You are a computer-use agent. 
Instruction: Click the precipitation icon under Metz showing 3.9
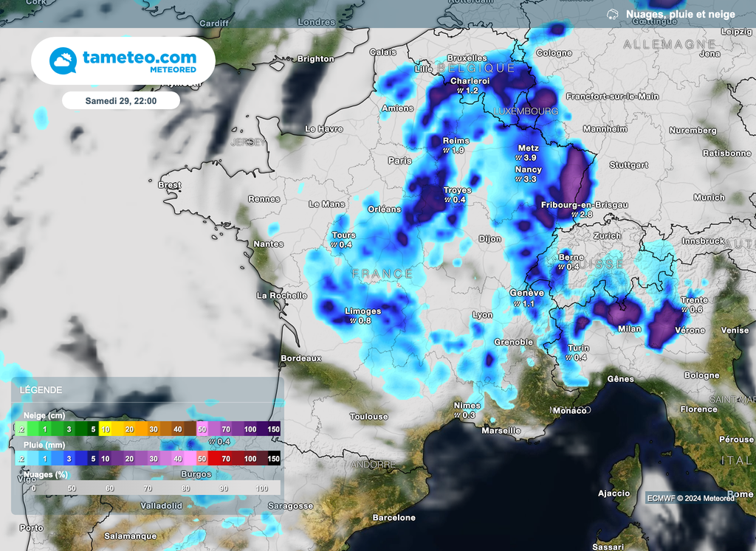(517, 156)
